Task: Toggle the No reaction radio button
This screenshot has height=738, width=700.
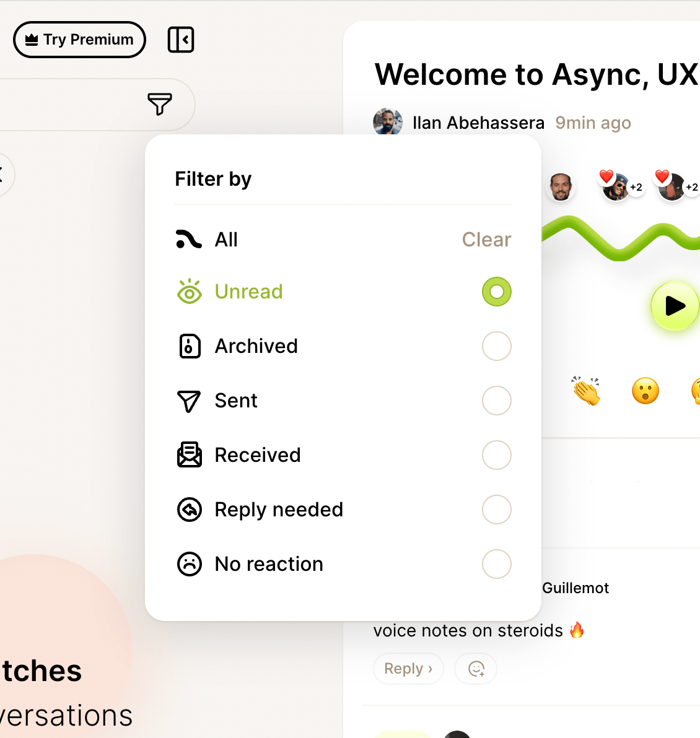Action: (x=496, y=564)
